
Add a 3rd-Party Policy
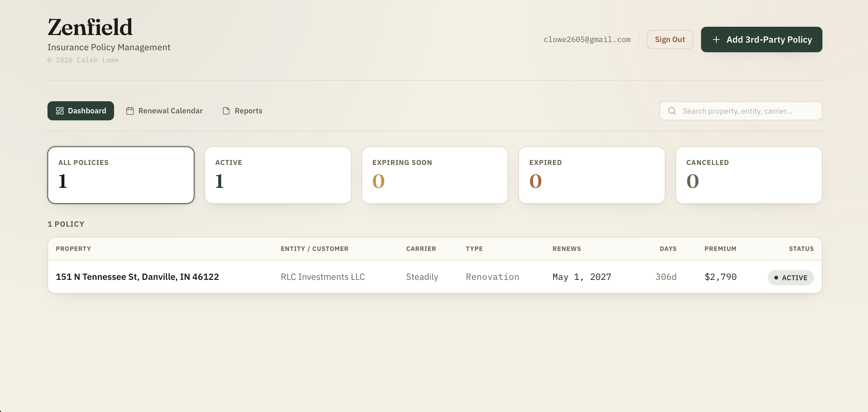tap(762, 39)
